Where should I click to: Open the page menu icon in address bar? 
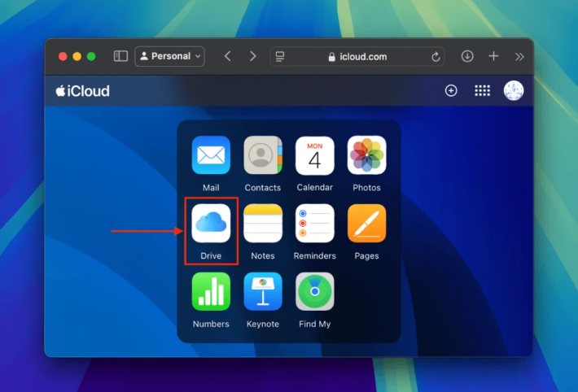[280, 57]
